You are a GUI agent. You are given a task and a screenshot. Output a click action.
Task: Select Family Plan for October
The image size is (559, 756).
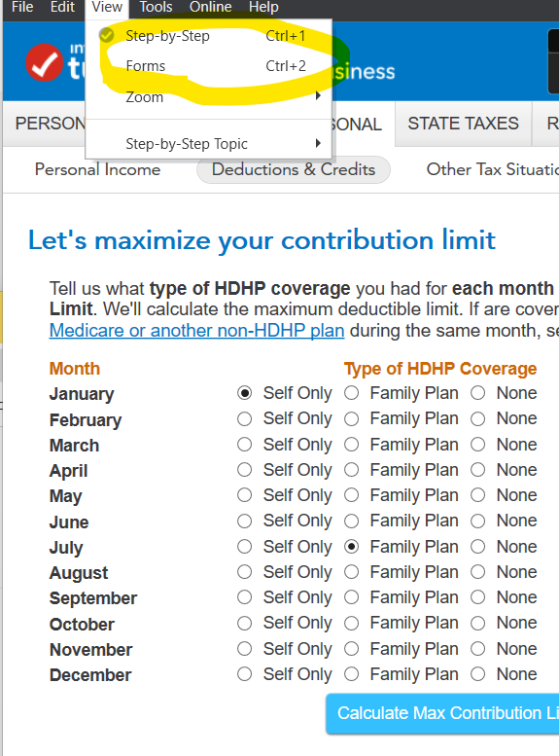[x=351, y=623]
